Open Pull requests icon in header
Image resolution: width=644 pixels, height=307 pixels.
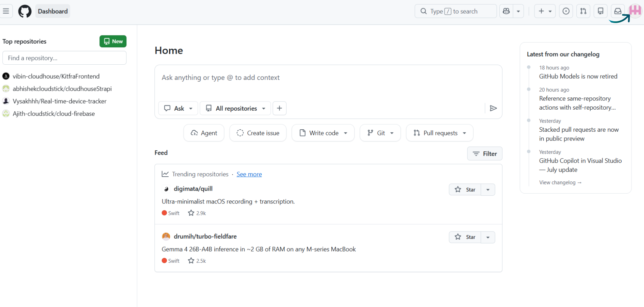[x=583, y=11]
